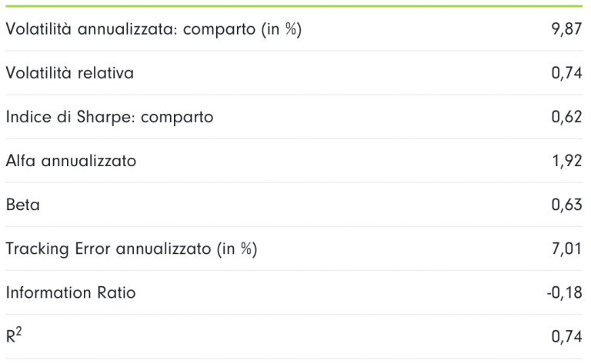Click '(in %)' in the Tracking Error row
Screen dimensions: 591x364
pos(235,249)
